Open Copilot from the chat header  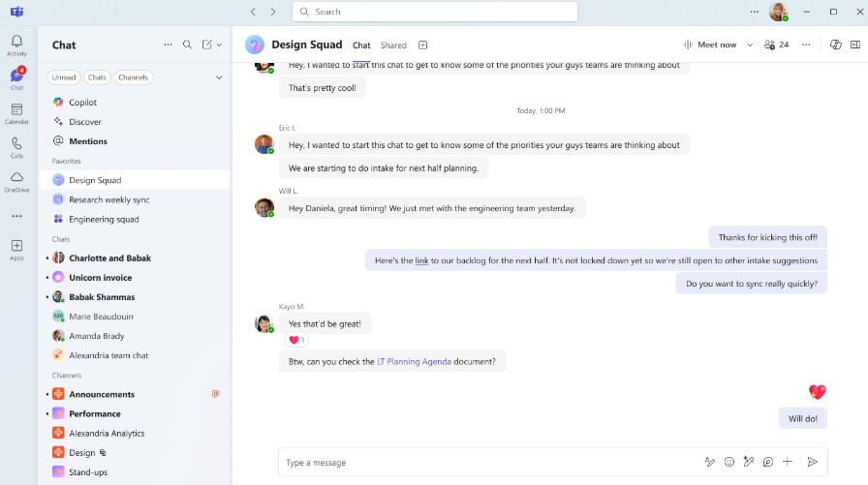pyautogui.click(x=836, y=45)
